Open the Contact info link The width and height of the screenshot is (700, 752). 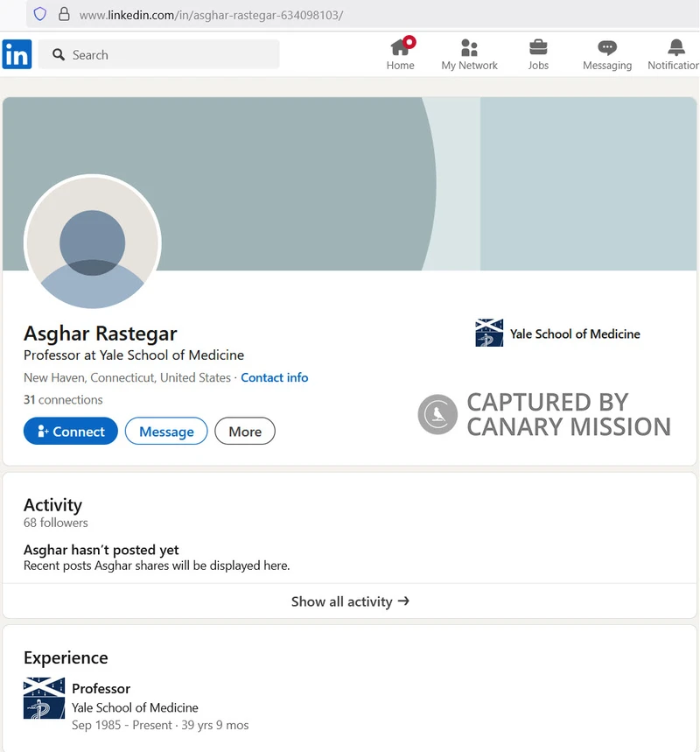274,378
